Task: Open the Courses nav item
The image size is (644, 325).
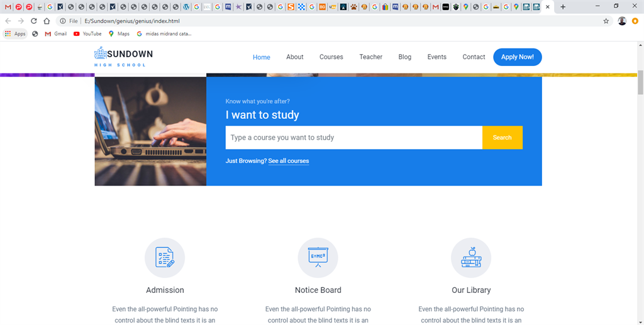Action: click(331, 57)
